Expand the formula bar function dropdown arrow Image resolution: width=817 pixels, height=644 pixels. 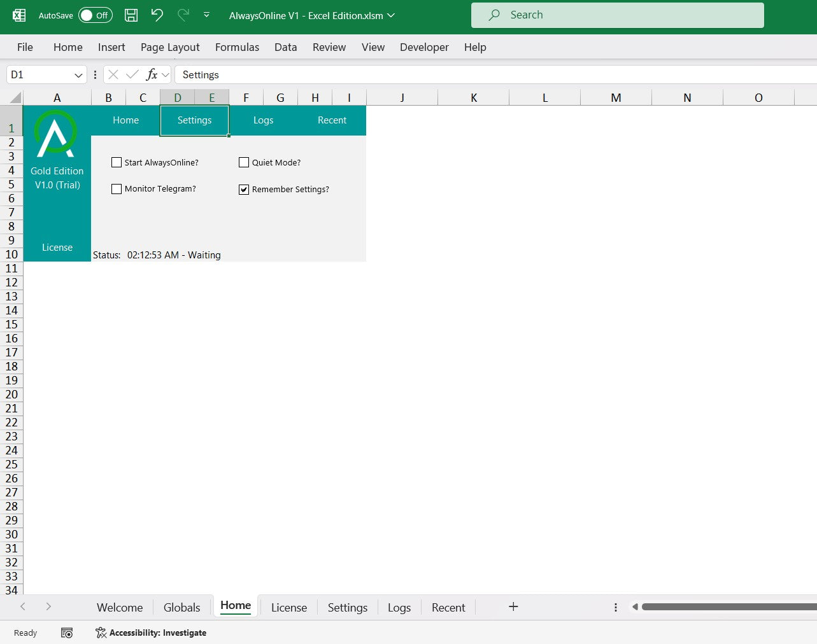click(x=166, y=75)
